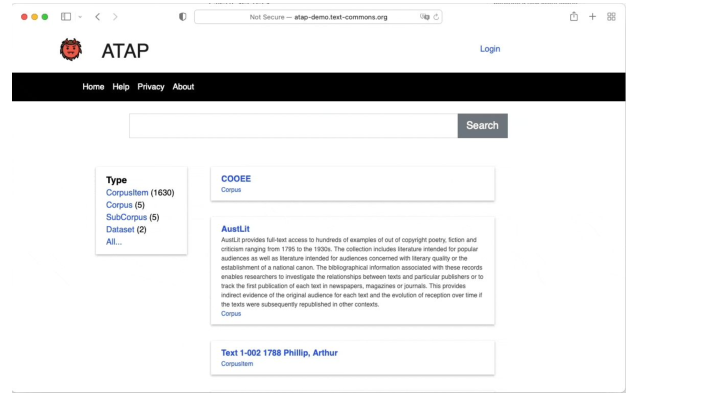The height and width of the screenshot is (405, 720).
Task: Reload the page using the refresh icon
Action: pyautogui.click(x=437, y=17)
